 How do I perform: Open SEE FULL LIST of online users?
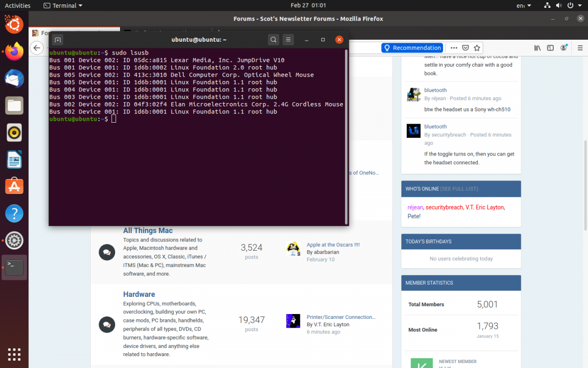click(x=459, y=189)
